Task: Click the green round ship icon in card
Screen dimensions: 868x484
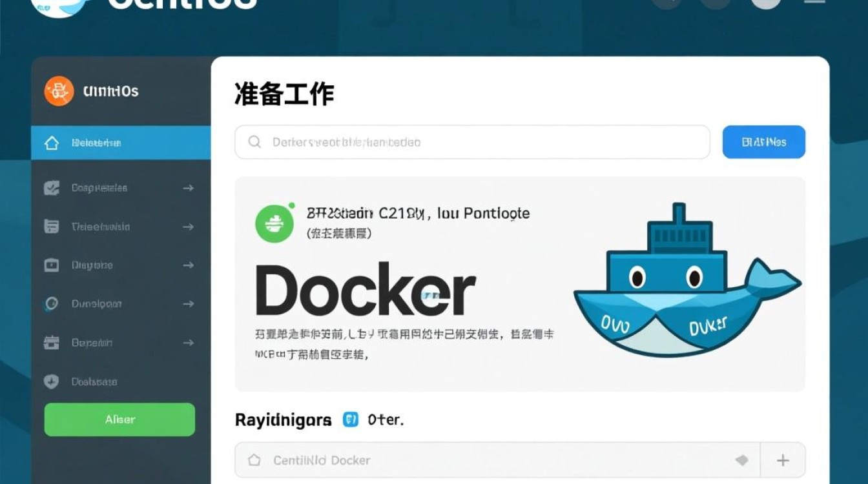Action: 274,223
